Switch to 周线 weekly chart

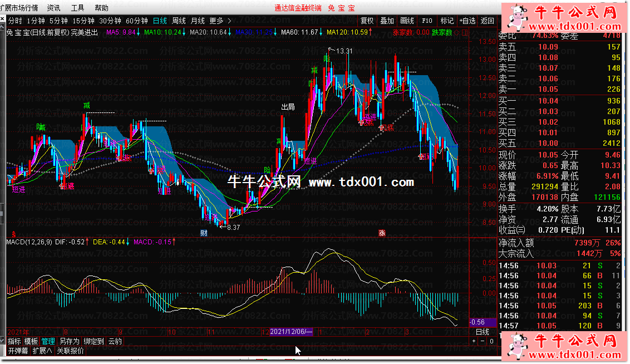coord(179,21)
